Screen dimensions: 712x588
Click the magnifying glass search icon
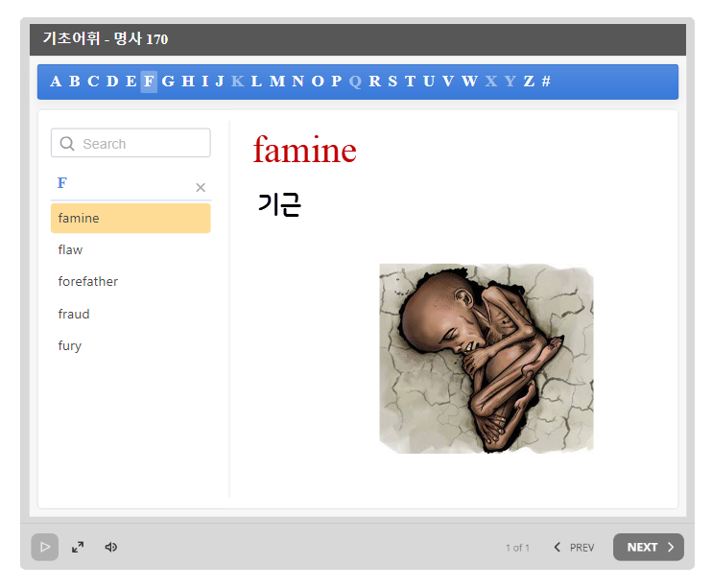(67, 144)
